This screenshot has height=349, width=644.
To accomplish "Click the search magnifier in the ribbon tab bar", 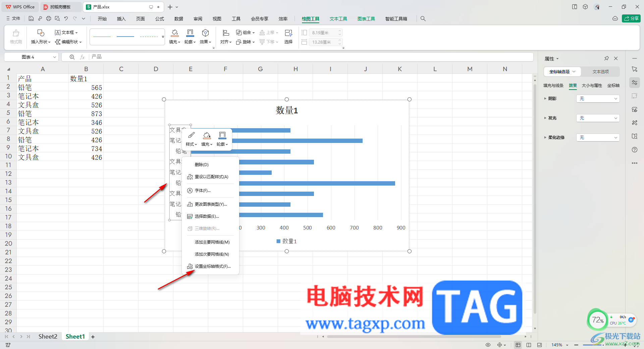I will [423, 19].
